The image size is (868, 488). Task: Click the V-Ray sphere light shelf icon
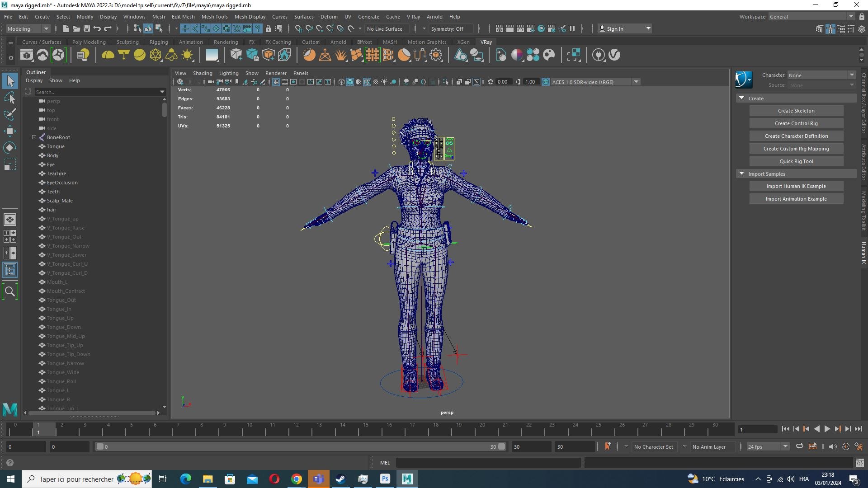(x=140, y=55)
